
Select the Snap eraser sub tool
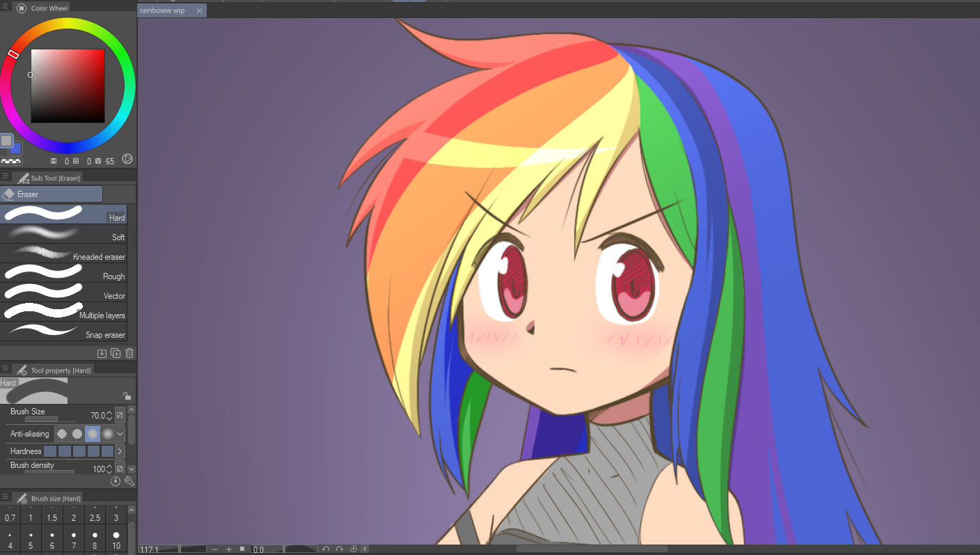63,331
